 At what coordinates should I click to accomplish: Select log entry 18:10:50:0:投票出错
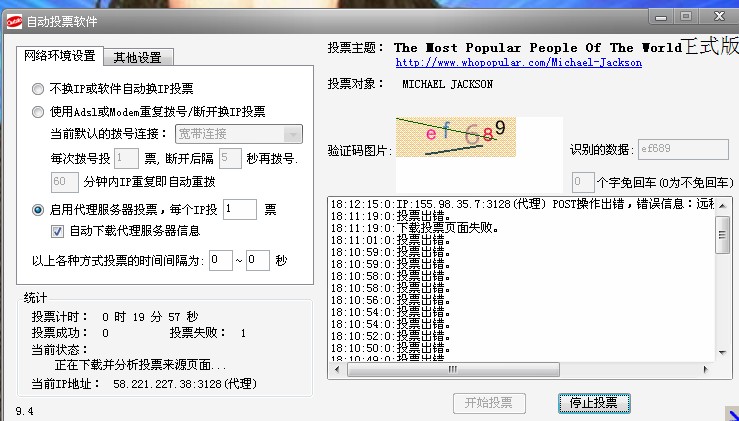391,349
